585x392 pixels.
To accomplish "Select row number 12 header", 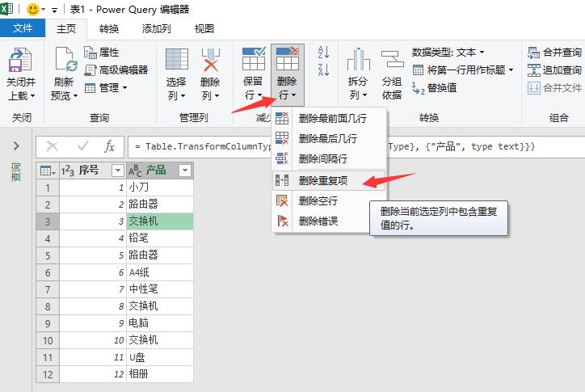I will (x=48, y=374).
